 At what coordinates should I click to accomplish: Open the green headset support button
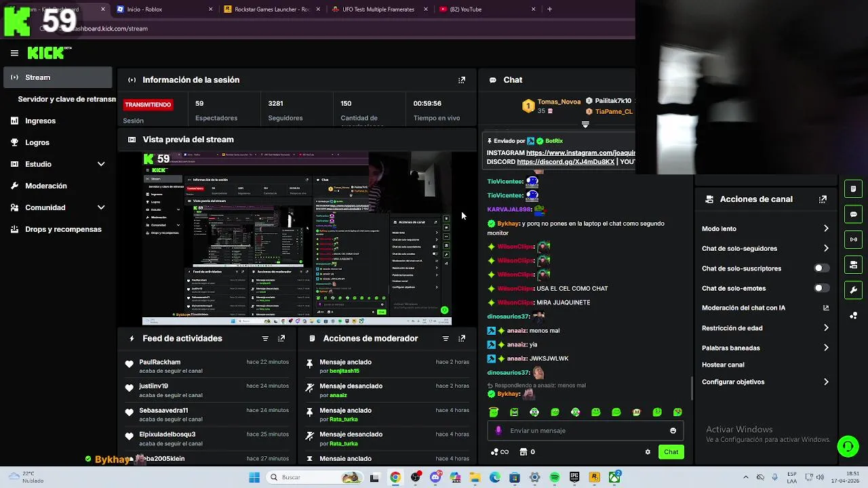click(848, 446)
